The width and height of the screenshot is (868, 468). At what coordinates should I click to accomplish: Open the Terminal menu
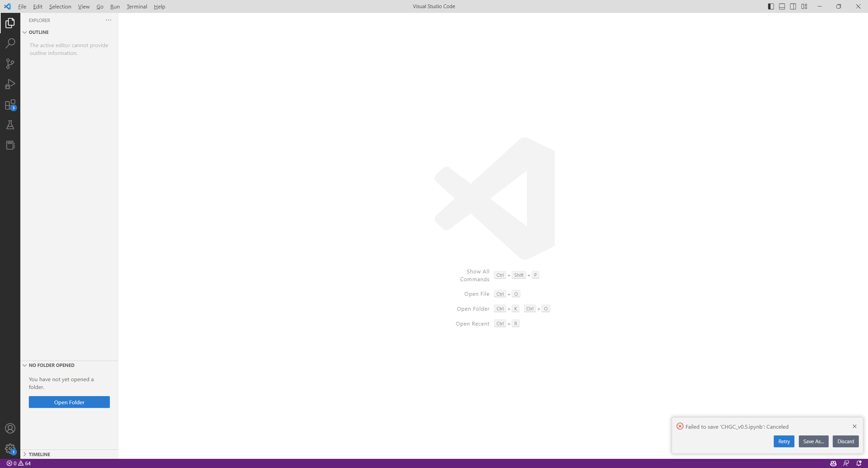tap(137, 6)
